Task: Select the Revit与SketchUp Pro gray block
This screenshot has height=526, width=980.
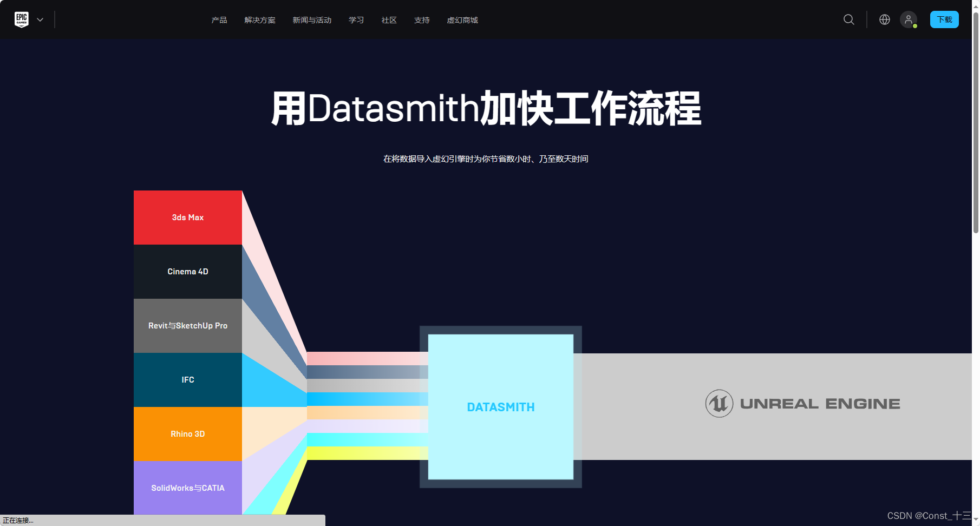Action: point(187,325)
